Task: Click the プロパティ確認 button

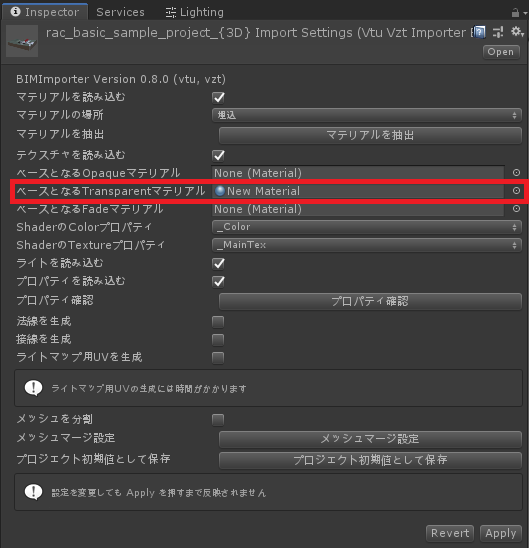Action: [370, 301]
